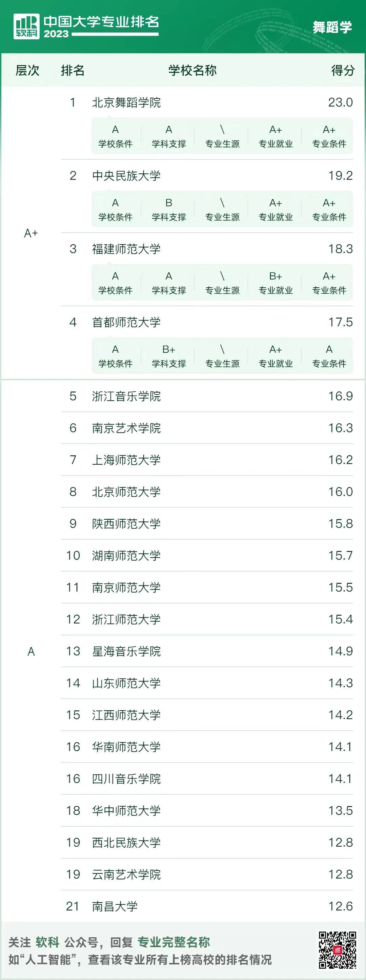Click 专业条件 indicator under 首都师范大学
The height and width of the screenshot is (980, 366).
(x=329, y=356)
